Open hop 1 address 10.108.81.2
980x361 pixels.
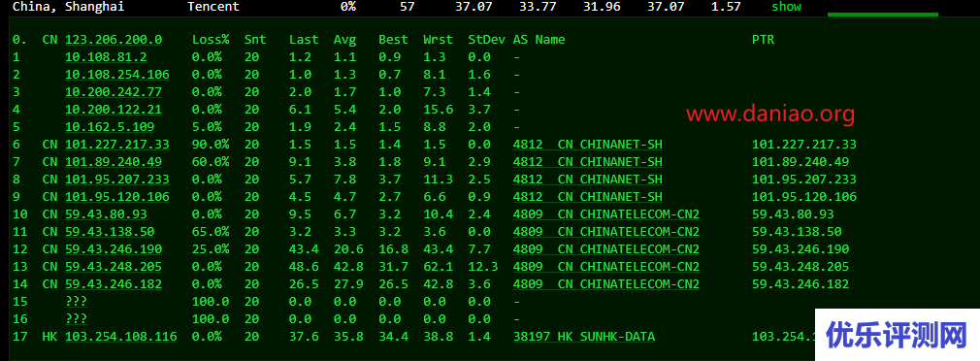[x=107, y=57]
